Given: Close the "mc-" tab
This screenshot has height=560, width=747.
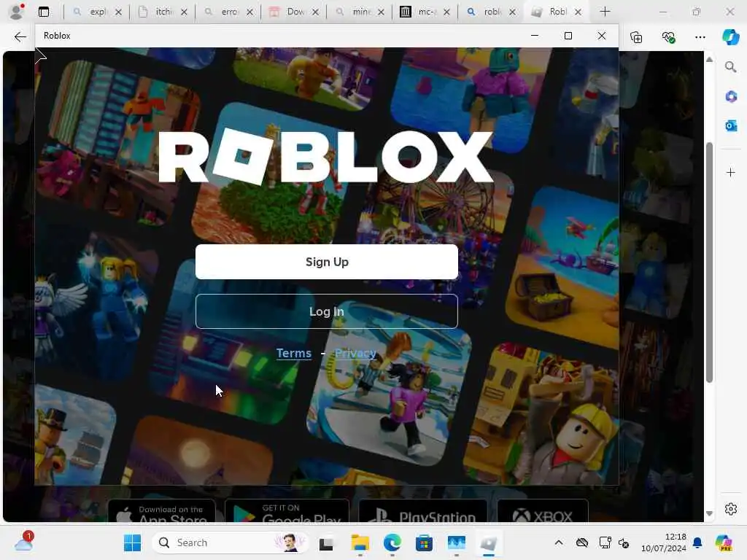Looking at the screenshot, I should pyautogui.click(x=447, y=12).
